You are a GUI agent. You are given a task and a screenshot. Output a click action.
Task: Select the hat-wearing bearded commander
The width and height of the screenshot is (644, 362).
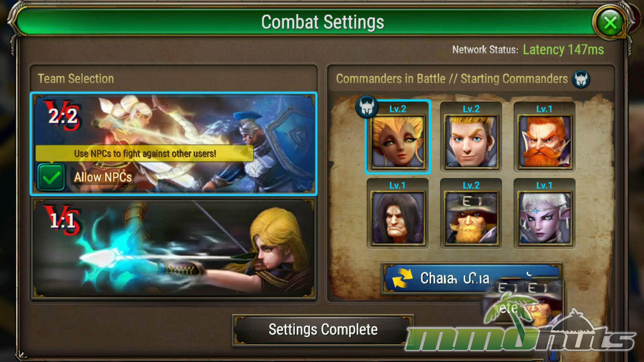point(471,213)
